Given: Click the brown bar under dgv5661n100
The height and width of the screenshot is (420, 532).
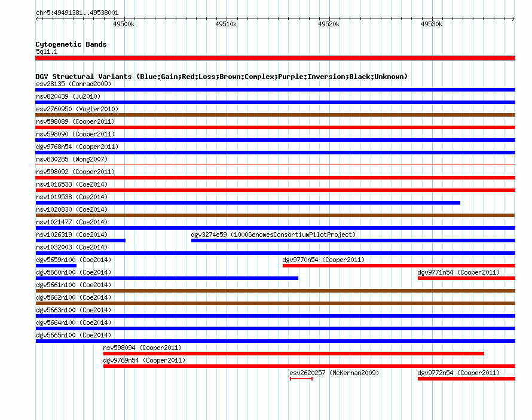Looking at the screenshot, I should click(x=275, y=291).
